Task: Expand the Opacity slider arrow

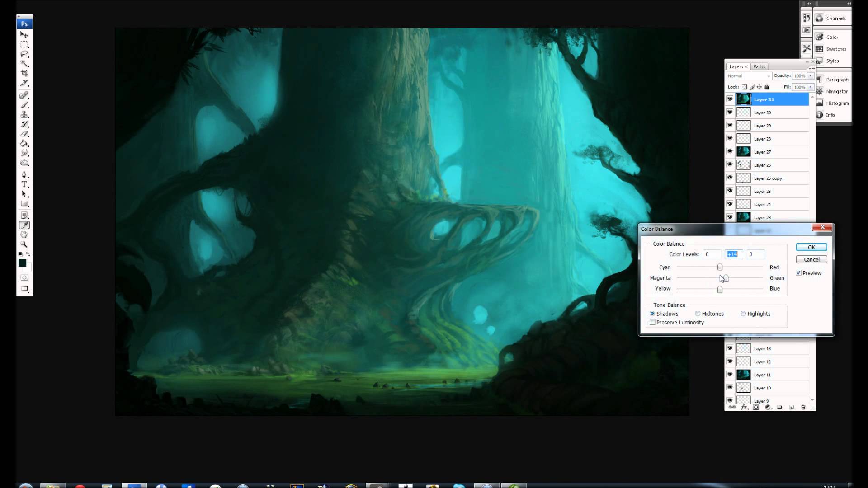Action: tap(810, 76)
